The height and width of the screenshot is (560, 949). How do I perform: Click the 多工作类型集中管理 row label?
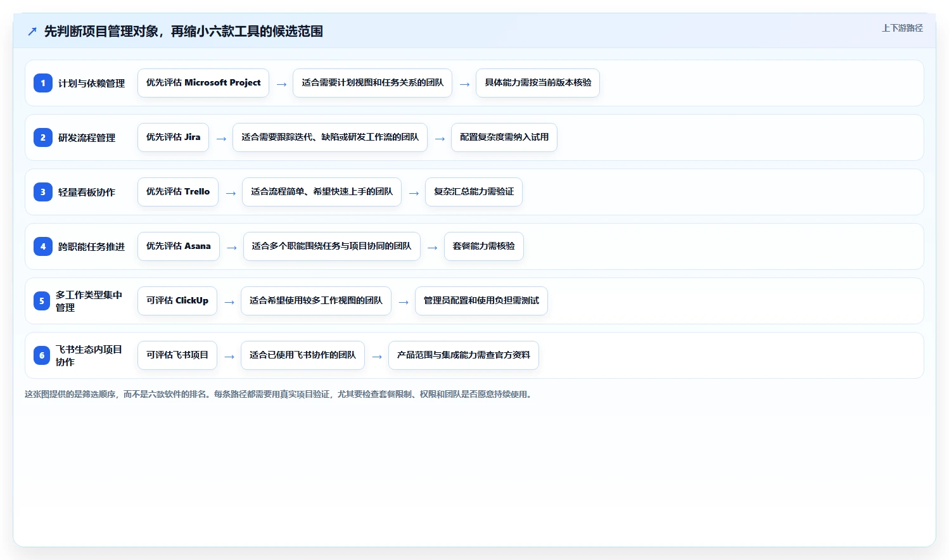point(89,302)
